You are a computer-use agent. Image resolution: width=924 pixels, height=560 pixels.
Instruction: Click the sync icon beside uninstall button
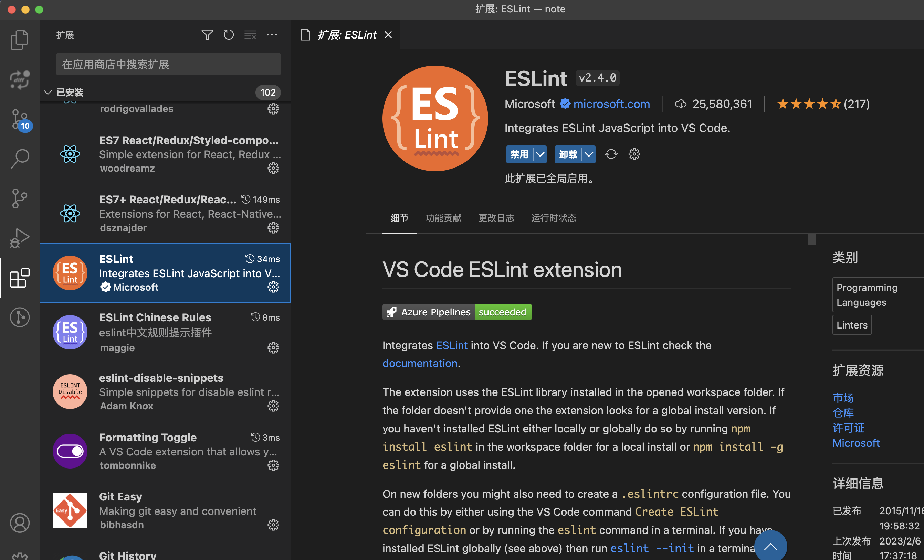pos(611,154)
